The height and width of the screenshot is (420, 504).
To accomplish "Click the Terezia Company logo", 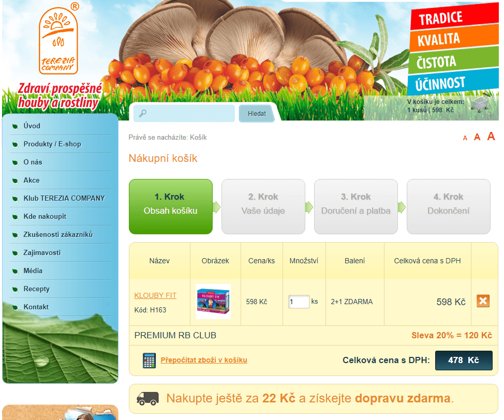I will 58,39.
